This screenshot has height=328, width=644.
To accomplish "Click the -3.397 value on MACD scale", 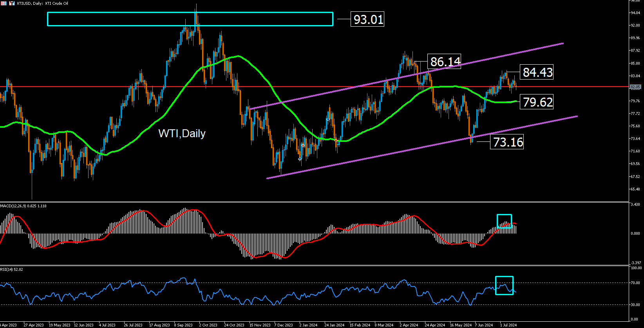I will (x=635, y=263).
